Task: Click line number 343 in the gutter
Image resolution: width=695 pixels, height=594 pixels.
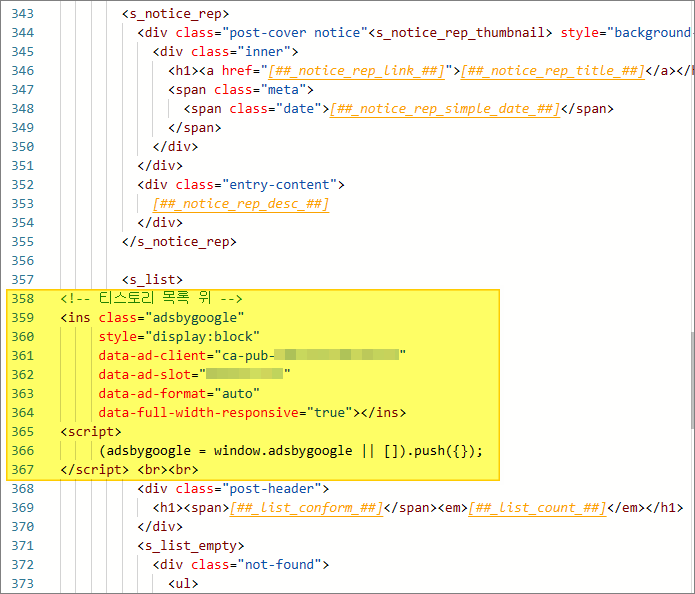Action: coord(21,13)
